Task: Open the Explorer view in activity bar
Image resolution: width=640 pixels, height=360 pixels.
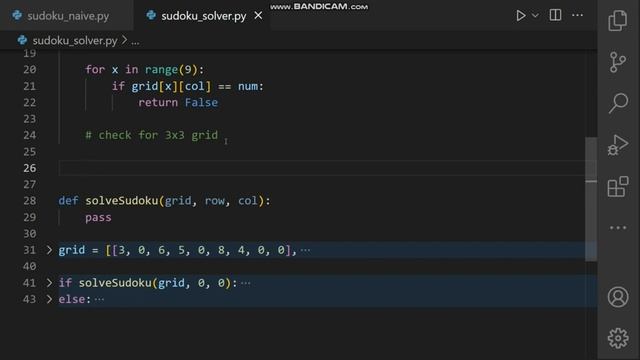Action: click(x=618, y=20)
